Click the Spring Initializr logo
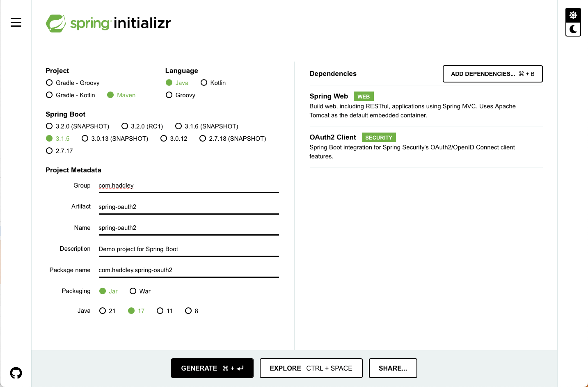 coord(108,23)
